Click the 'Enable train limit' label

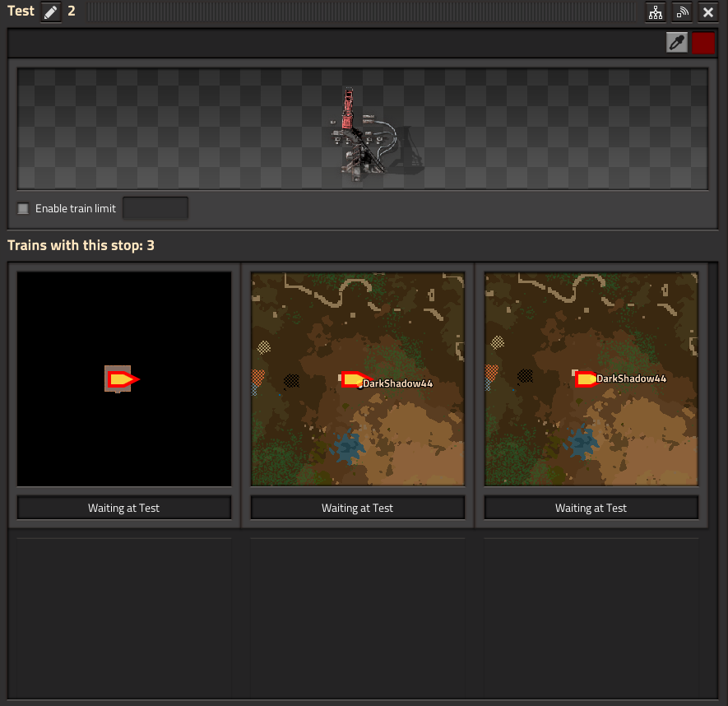pyautogui.click(x=75, y=208)
